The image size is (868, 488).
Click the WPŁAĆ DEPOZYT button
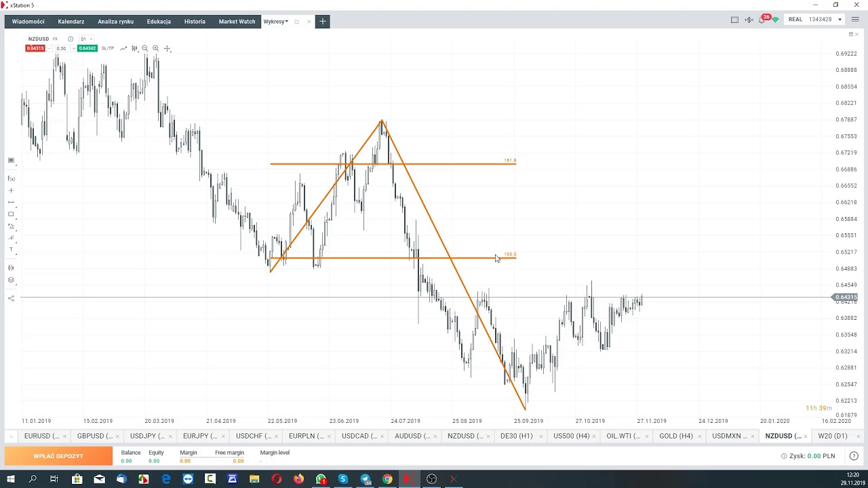[58, 456]
